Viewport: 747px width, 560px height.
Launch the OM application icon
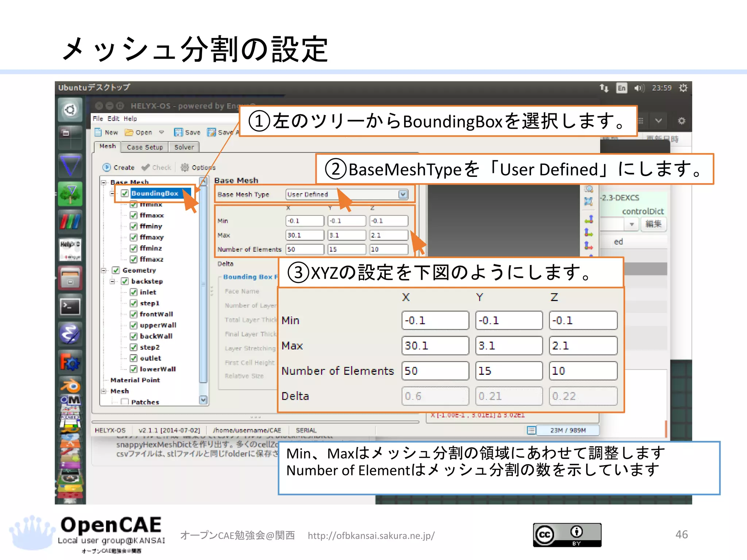(x=70, y=400)
